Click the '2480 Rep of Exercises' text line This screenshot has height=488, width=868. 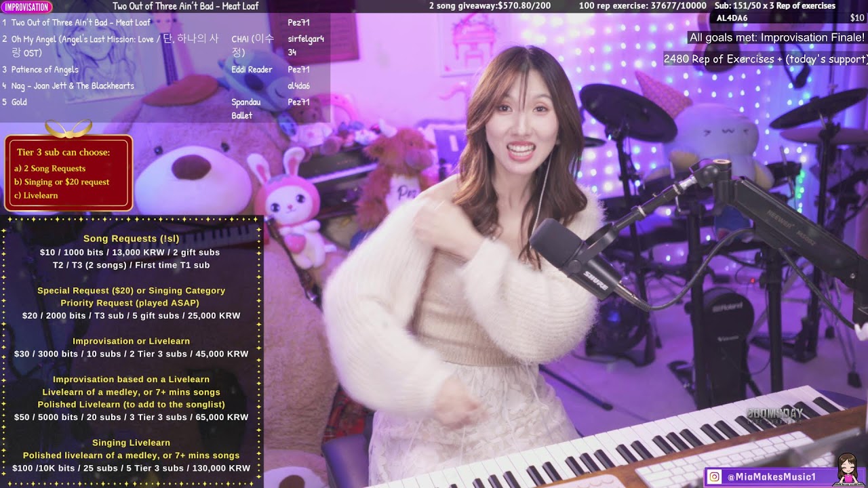pos(765,59)
